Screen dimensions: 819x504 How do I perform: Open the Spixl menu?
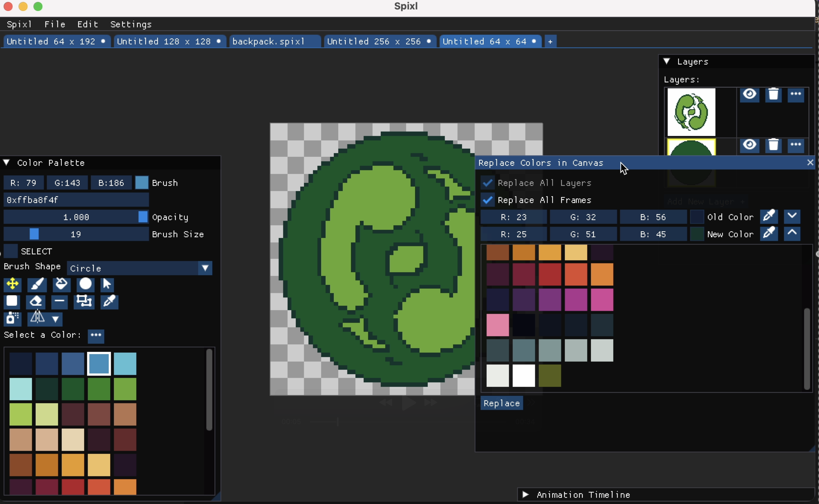(x=19, y=24)
